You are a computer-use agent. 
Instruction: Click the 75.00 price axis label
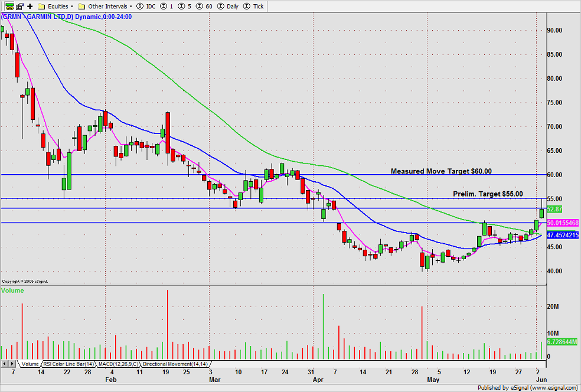click(x=554, y=103)
